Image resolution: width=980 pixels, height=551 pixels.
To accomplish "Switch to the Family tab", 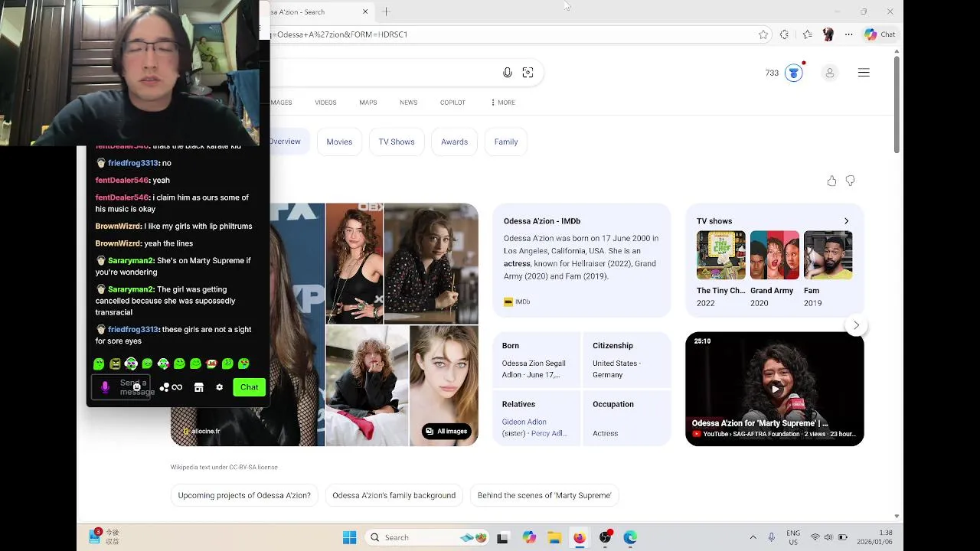I will pos(506,142).
